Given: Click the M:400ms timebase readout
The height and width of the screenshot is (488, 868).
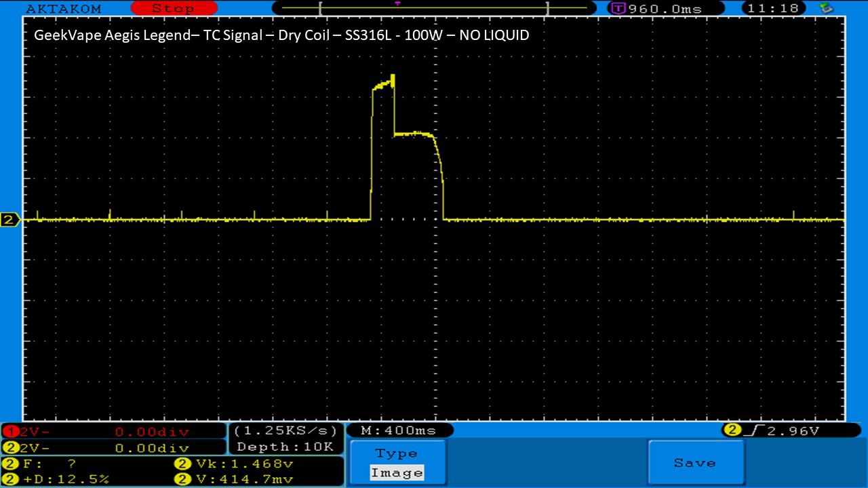Looking at the screenshot, I should pyautogui.click(x=399, y=430).
